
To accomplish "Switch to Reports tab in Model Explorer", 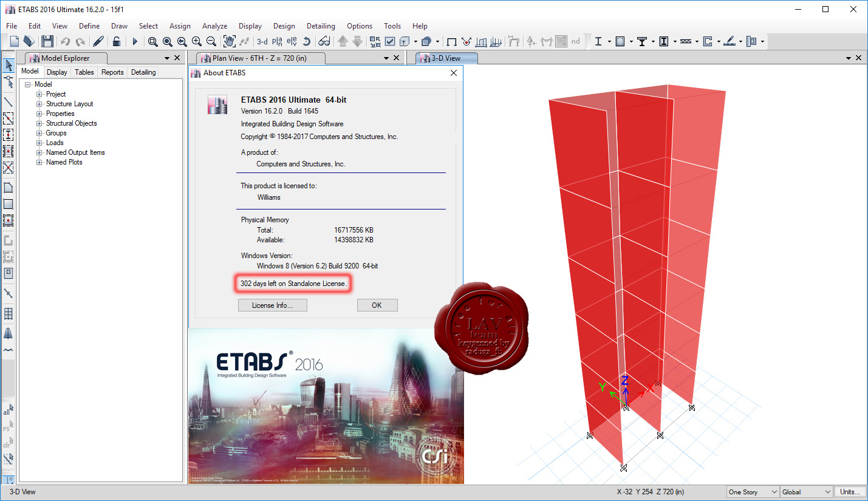I will coord(112,72).
